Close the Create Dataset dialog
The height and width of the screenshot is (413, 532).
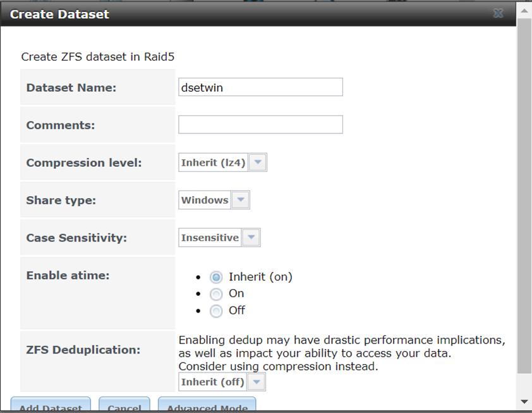pyautogui.click(x=498, y=13)
